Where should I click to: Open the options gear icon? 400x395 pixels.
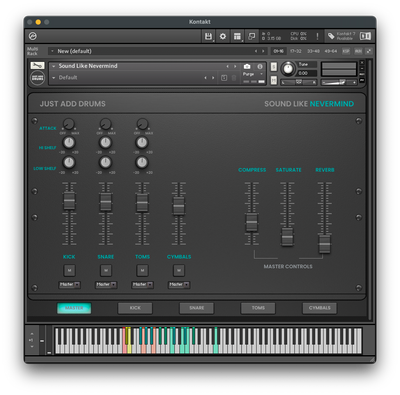tap(223, 36)
